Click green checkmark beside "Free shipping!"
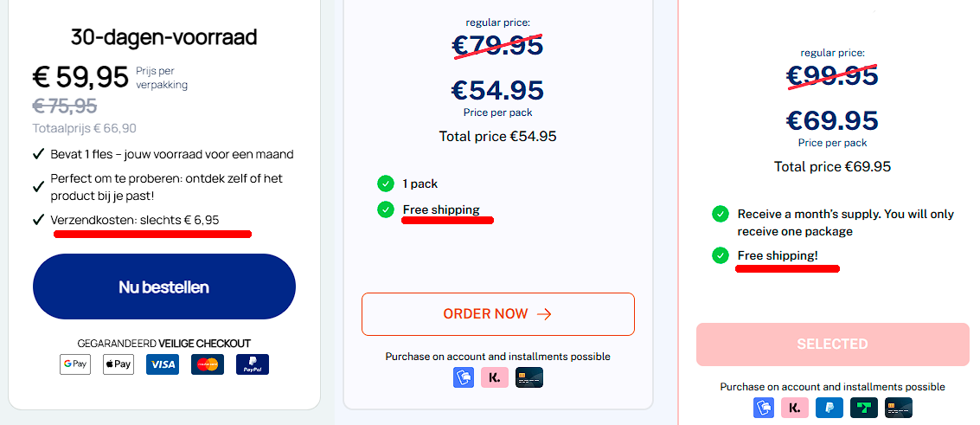This screenshot has width=980, height=425. (721, 255)
